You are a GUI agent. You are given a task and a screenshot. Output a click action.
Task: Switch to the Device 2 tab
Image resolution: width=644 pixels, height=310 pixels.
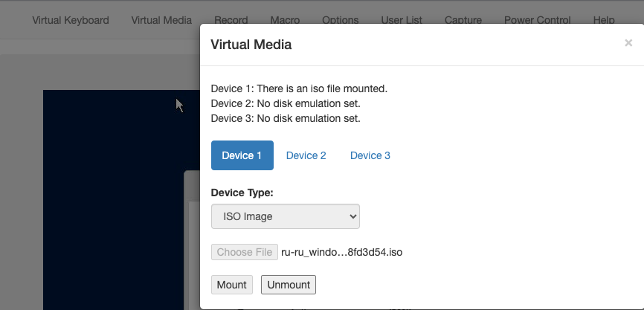pos(306,155)
